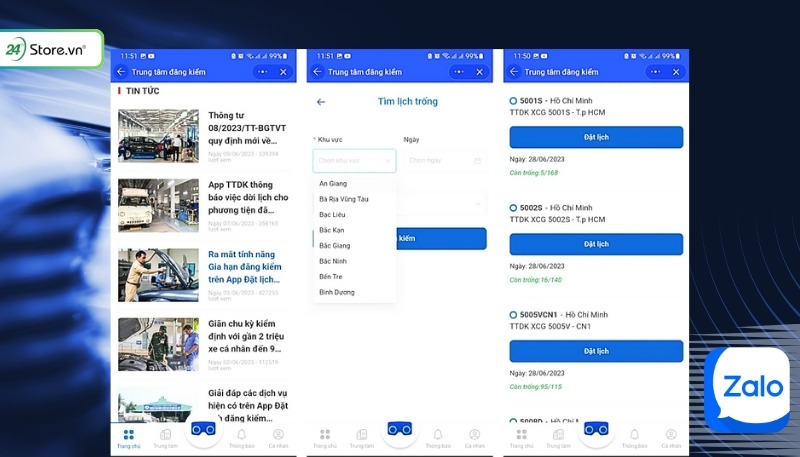Select Bắc Kạn from the list

[355, 230]
